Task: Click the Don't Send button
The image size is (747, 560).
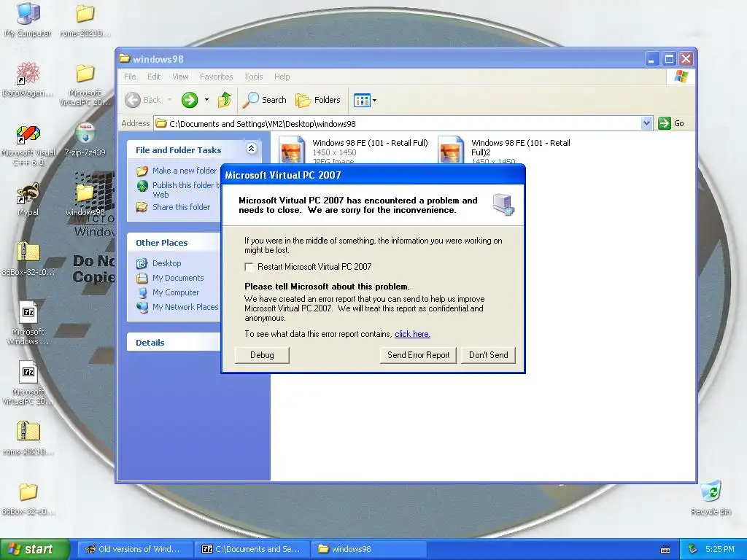Action: click(488, 355)
